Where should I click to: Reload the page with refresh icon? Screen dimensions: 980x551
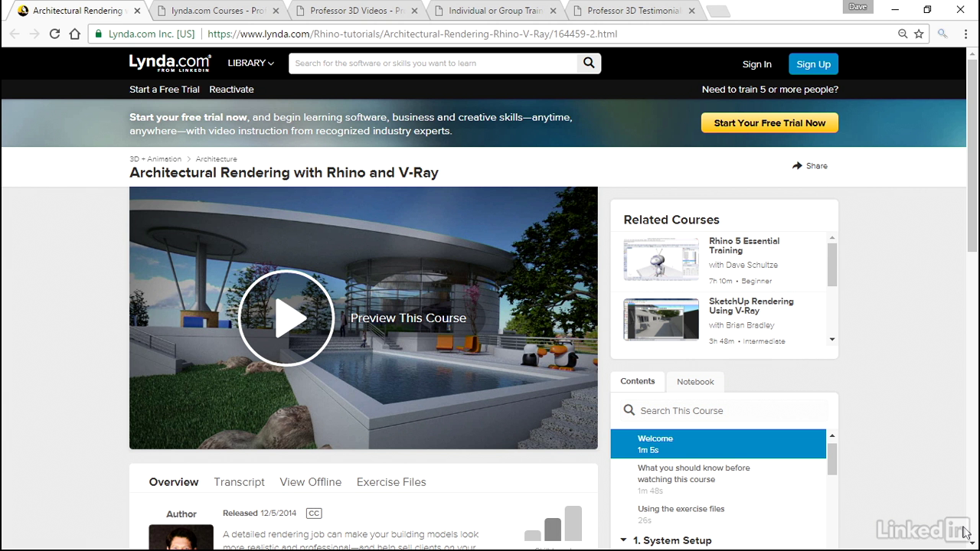(54, 34)
